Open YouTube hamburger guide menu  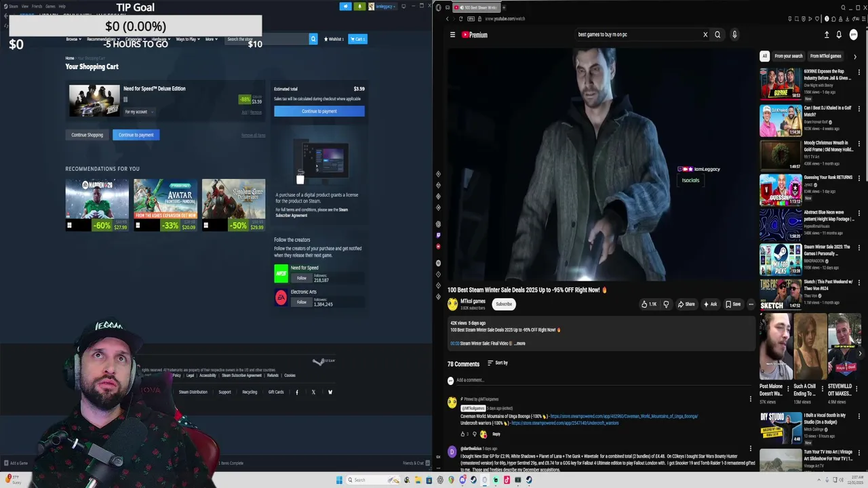[452, 35]
